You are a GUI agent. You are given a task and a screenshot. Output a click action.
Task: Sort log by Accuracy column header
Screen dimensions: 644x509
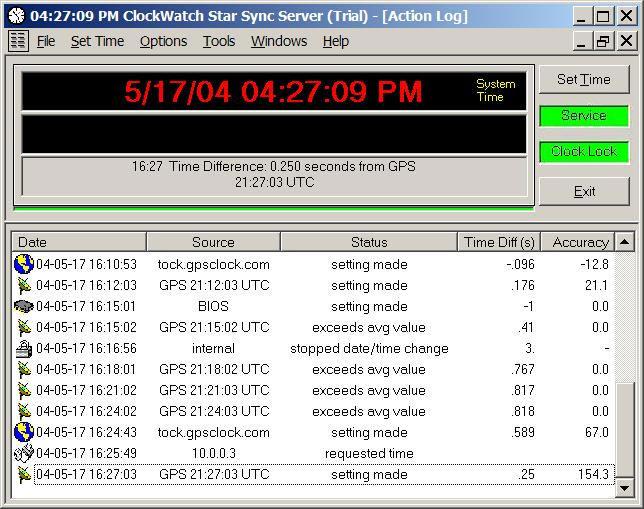[x=578, y=242]
